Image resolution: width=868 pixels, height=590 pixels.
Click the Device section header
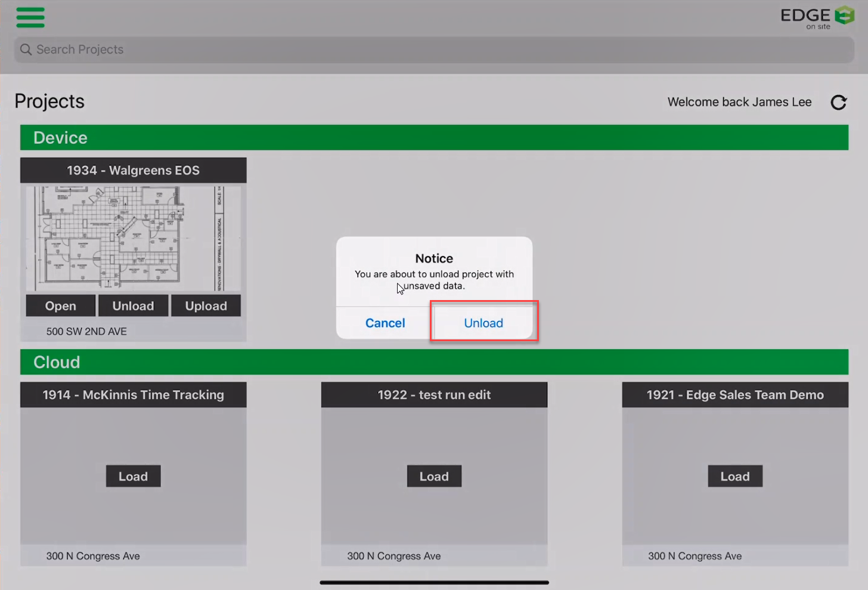pyautogui.click(x=434, y=138)
